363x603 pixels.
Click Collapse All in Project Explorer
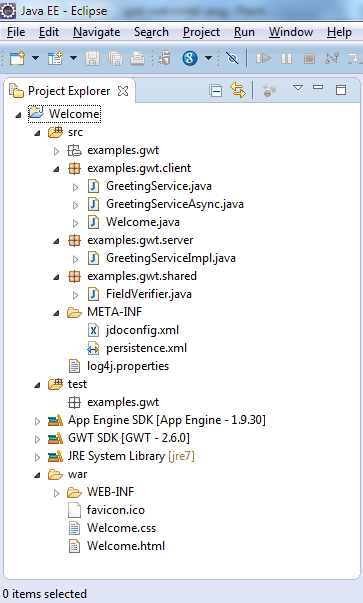coord(216,91)
